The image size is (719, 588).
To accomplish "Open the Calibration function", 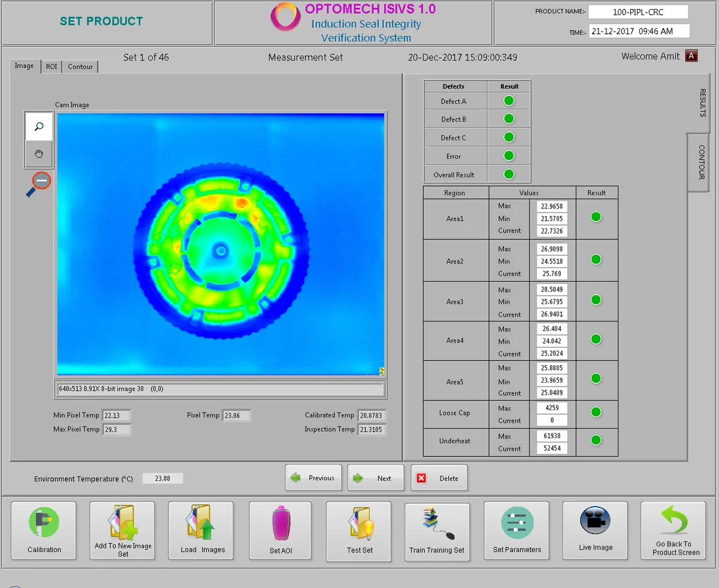I will pos(43,531).
